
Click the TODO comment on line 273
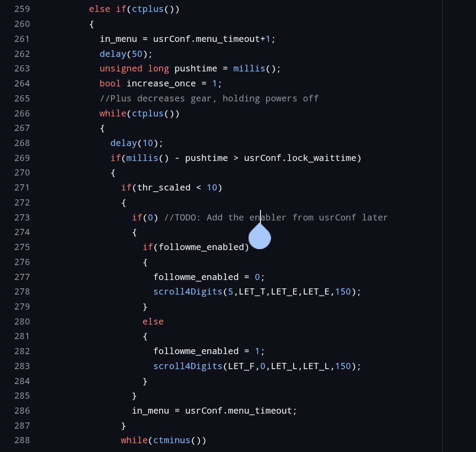click(x=276, y=217)
